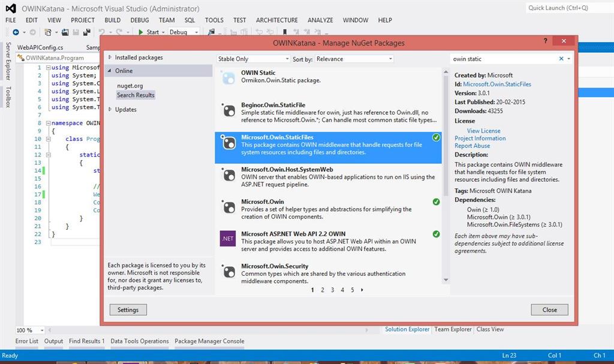This screenshot has height=364, width=614.
Task: Toggle a bookmark with the bookmark toolbar icon
Action: click(285, 32)
